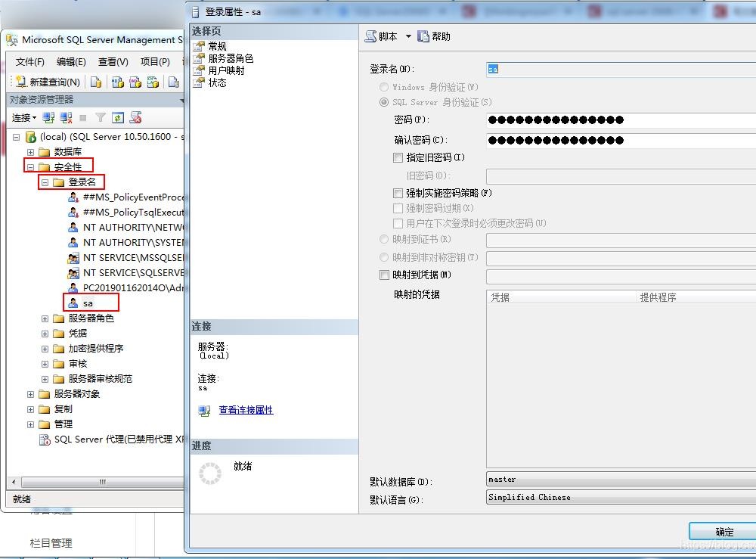
Task: Enable the 指定旧密码 checkbox
Action: click(x=398, y=158)
